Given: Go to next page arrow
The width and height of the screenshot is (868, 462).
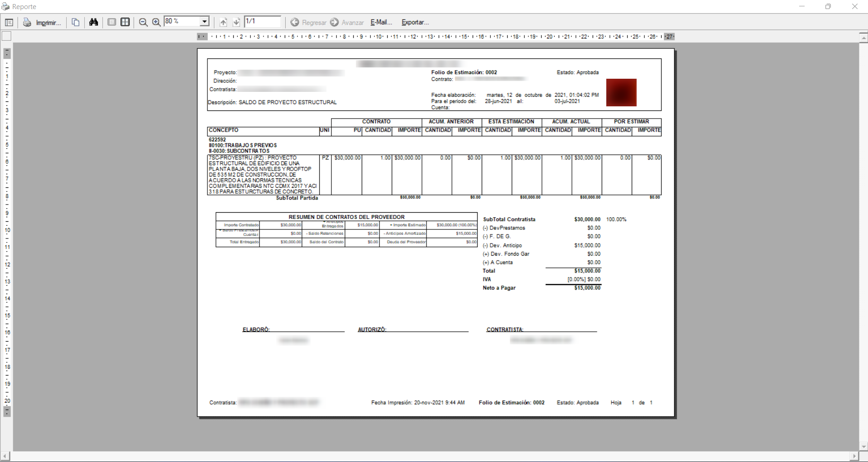Looking at the screenshot, I should 236,22.
